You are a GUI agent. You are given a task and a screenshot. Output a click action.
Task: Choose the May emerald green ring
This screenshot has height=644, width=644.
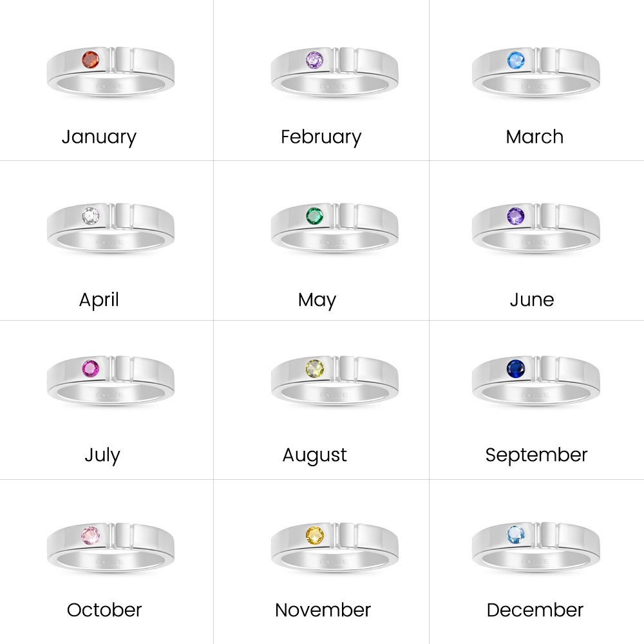[334, 227]
